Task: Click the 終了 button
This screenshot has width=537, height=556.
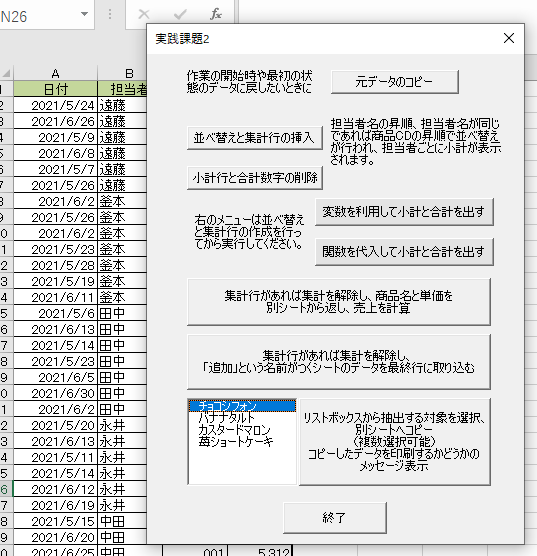Action: pos(335,518)
